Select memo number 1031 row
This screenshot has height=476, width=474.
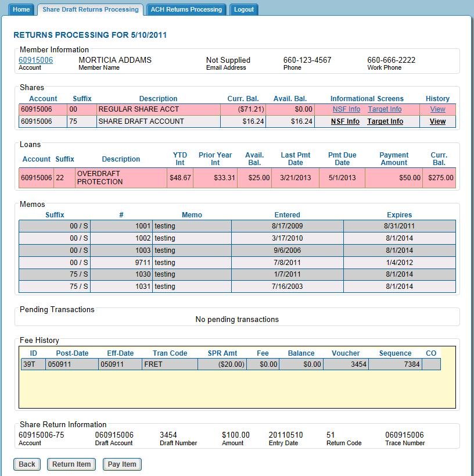237,287
